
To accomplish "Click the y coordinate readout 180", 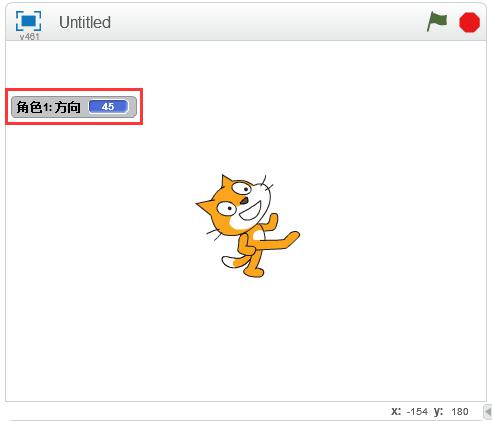I will point(460,412).
